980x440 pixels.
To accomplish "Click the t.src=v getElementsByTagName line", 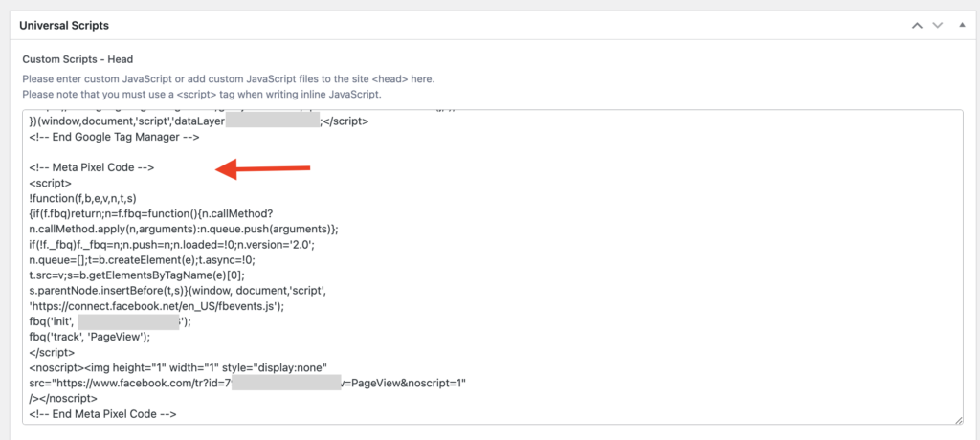I will coord(136,275).
